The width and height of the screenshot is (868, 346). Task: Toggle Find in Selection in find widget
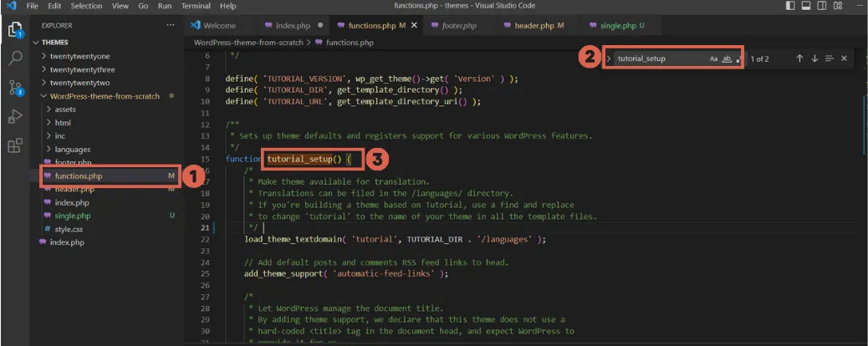click(x=829, y=59)
